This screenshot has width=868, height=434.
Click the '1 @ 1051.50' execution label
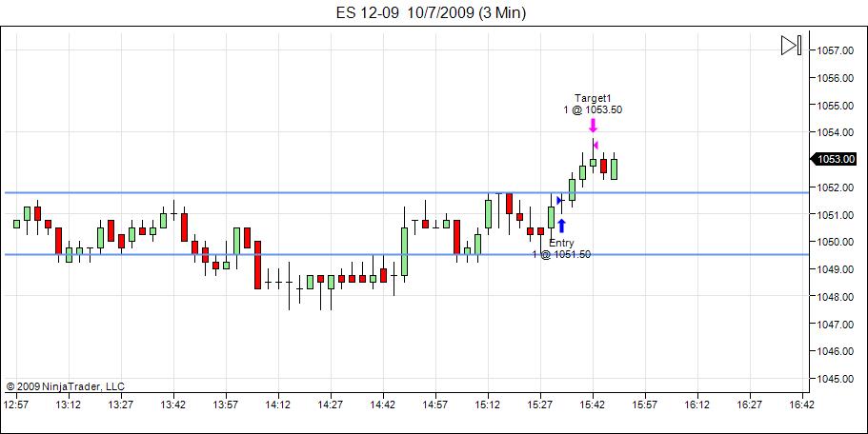point(561,254)
